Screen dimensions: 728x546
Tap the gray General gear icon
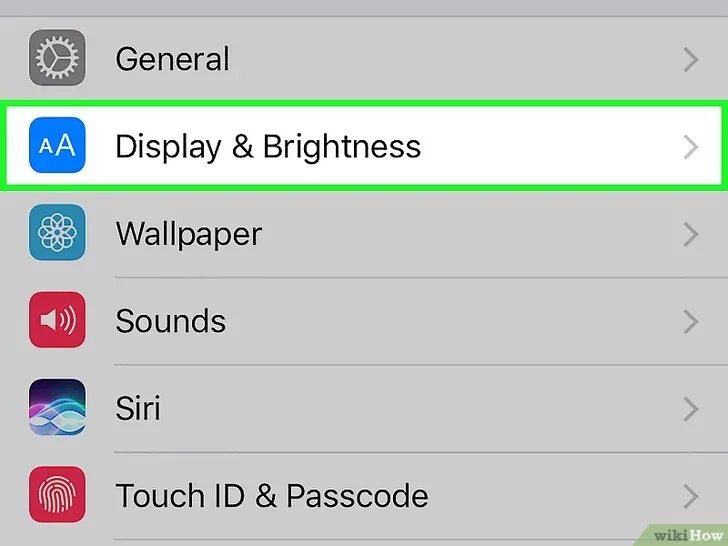[x=57, y=58]
